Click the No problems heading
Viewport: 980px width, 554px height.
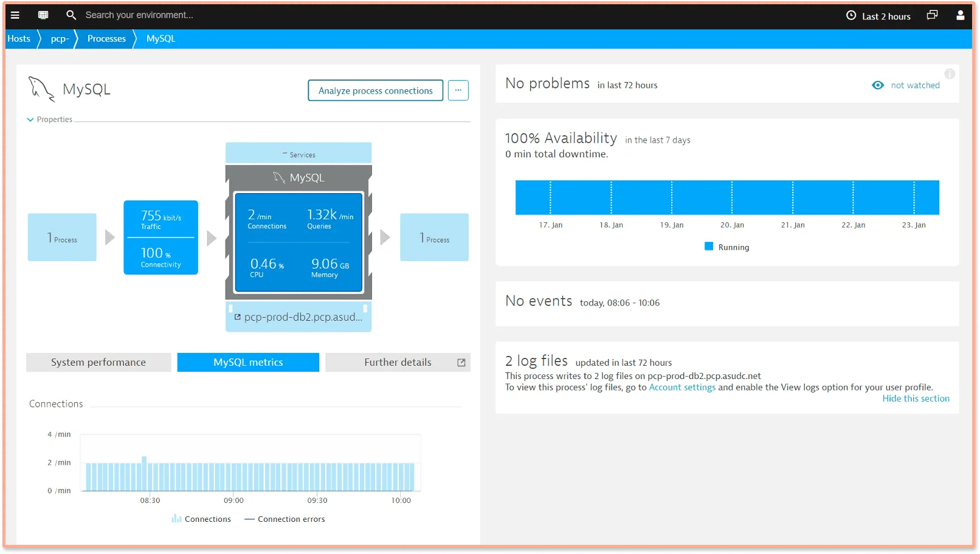[547, 84]
